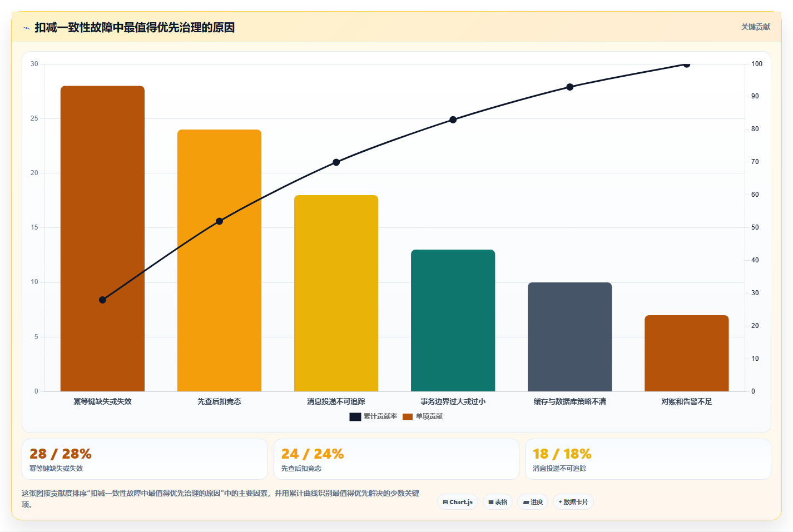793x532 pixels.
Task: Click the cumulative line point at 83%
Action: pyautogui.click(x=453, y=120)
